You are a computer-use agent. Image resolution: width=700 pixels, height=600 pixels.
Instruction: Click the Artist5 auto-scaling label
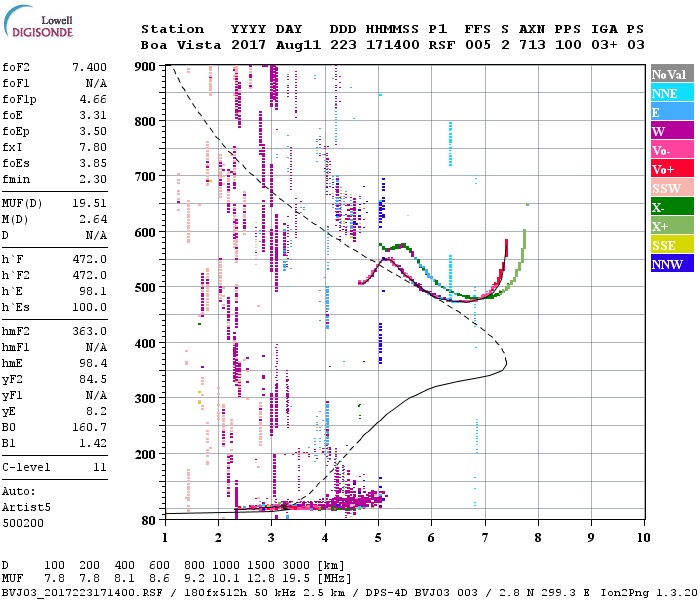24,508
